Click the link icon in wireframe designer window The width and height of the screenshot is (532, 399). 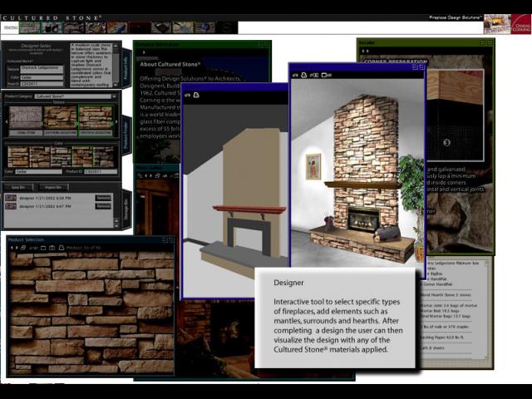(187, 96)
